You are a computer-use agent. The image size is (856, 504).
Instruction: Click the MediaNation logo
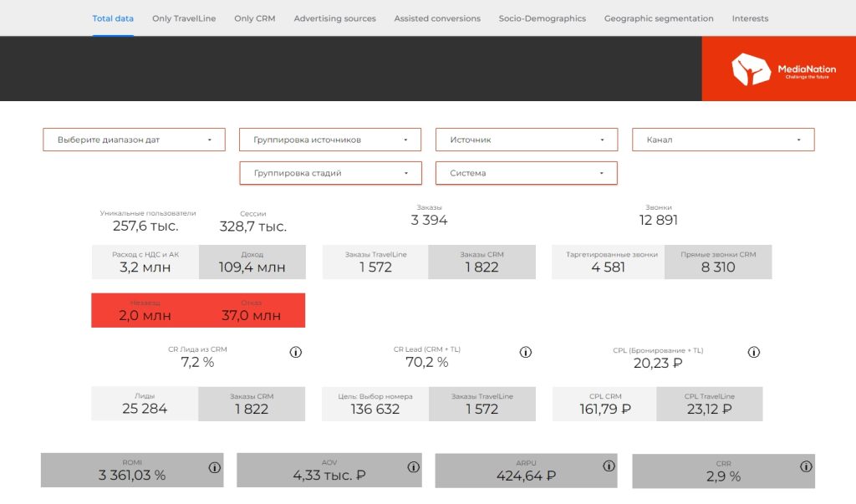coord(778,70)
